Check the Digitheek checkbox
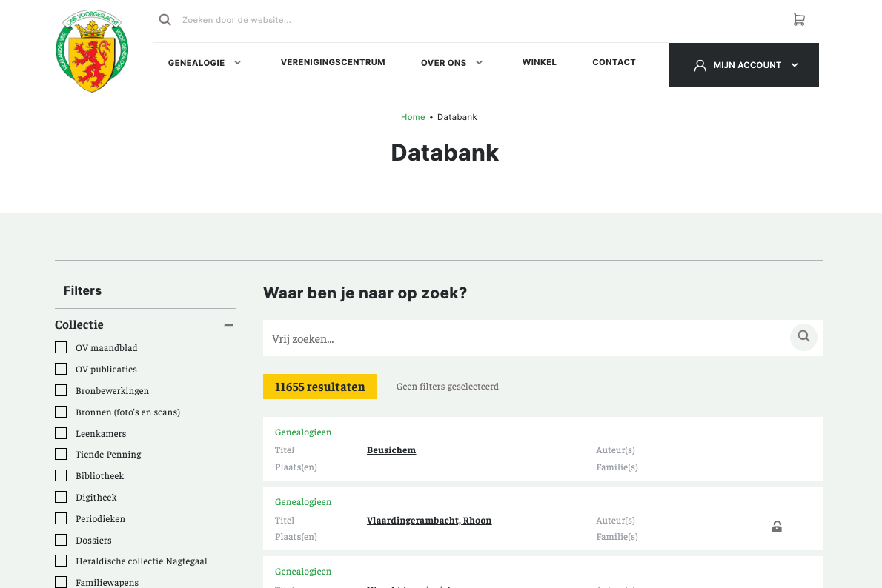 tap(61, 497)
